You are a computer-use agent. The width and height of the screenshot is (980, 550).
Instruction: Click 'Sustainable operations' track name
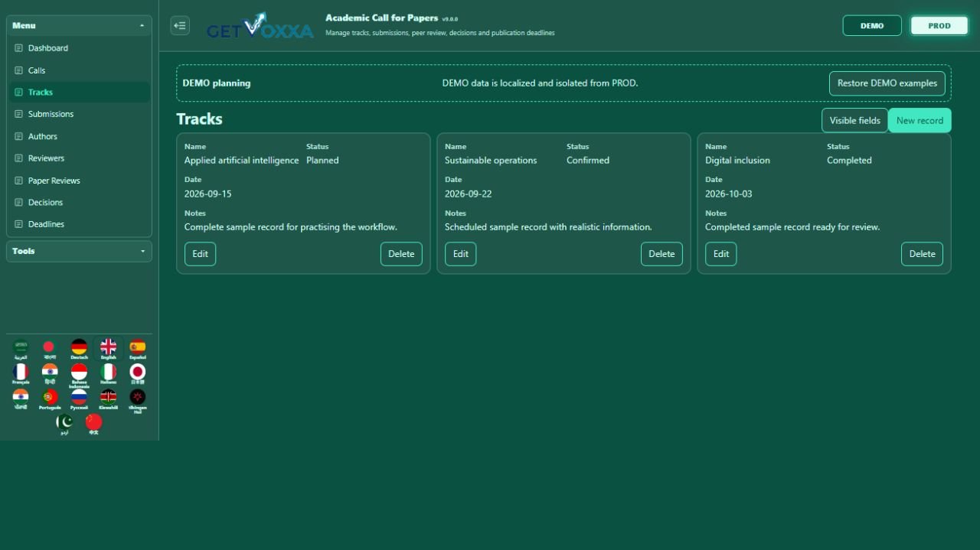tap(491, 161)
